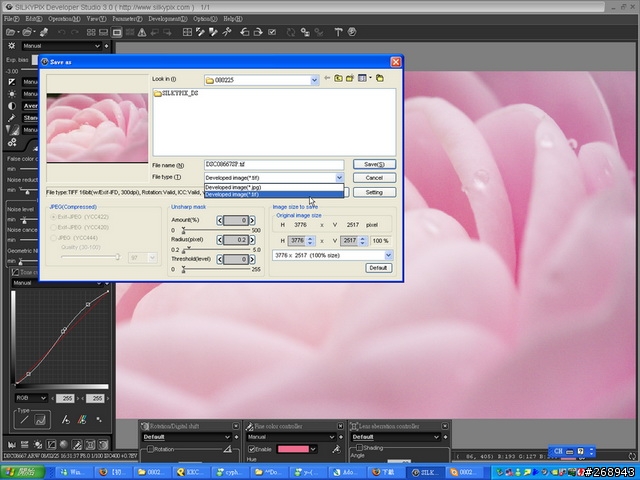Open the File type dropdown arrow

point(339,178)
